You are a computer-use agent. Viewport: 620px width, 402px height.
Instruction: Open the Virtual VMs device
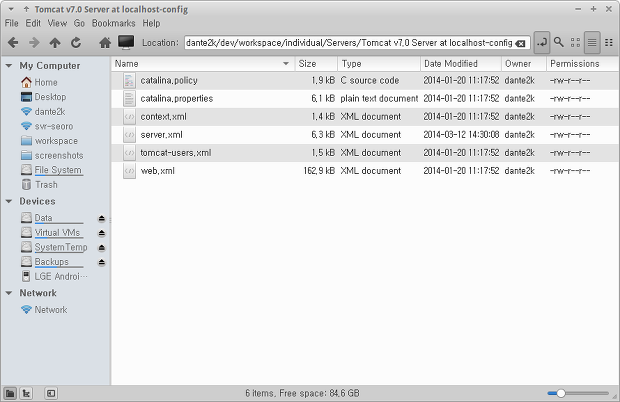[57, 232]
